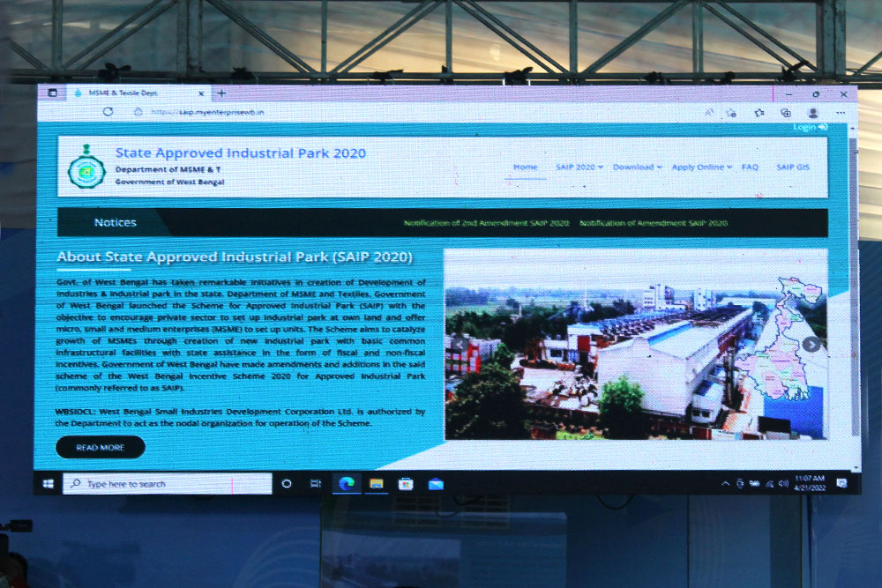Advance carousel with the next arrow

(x=811, y=345)
